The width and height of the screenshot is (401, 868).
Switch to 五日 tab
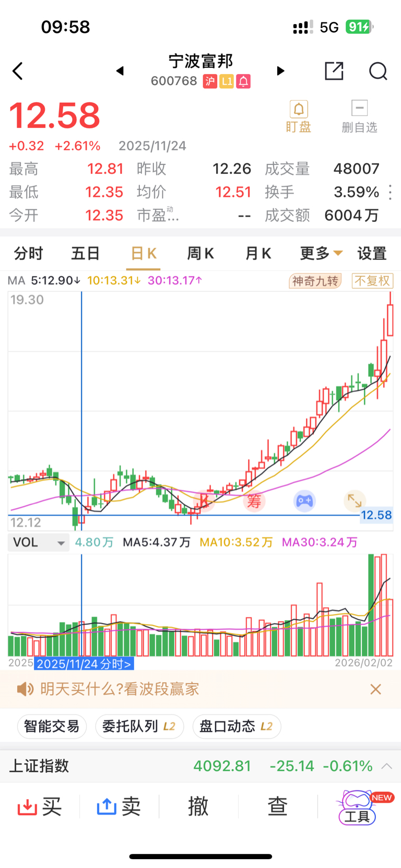pyautogui.click(x=86, y=254)
